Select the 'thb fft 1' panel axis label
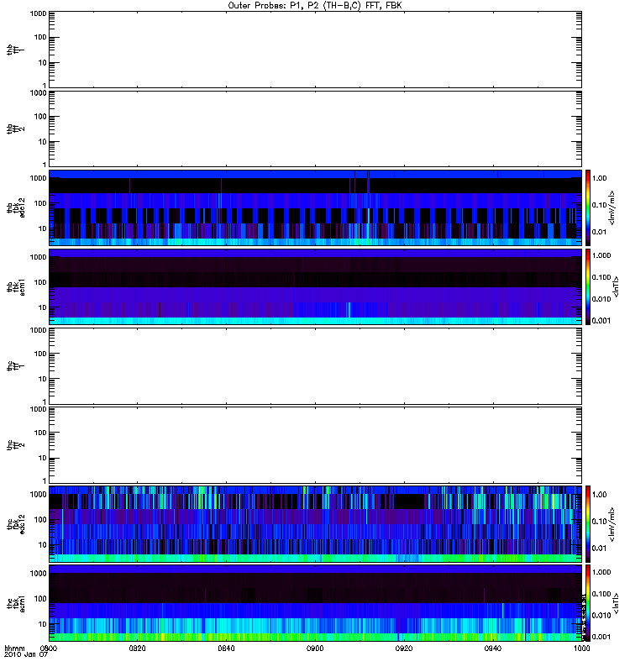 (15, 50)
